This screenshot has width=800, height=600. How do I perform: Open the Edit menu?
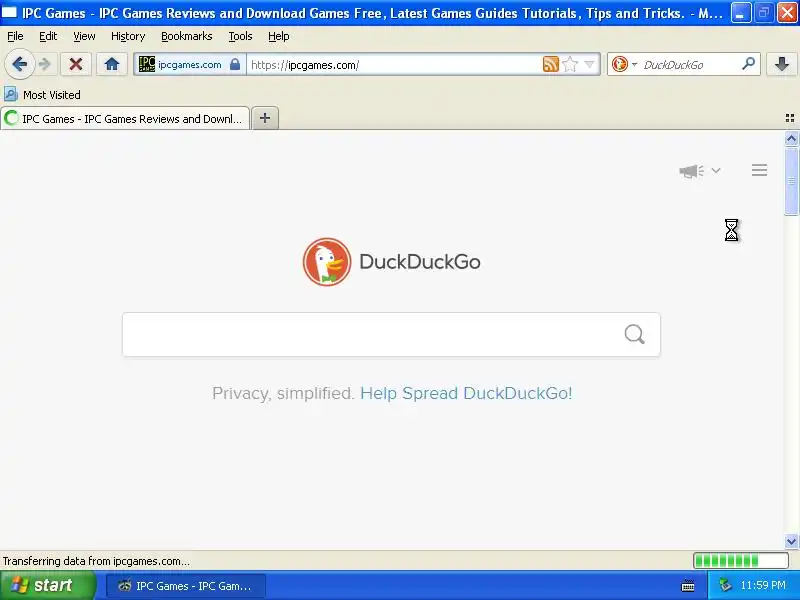[48, 36]
